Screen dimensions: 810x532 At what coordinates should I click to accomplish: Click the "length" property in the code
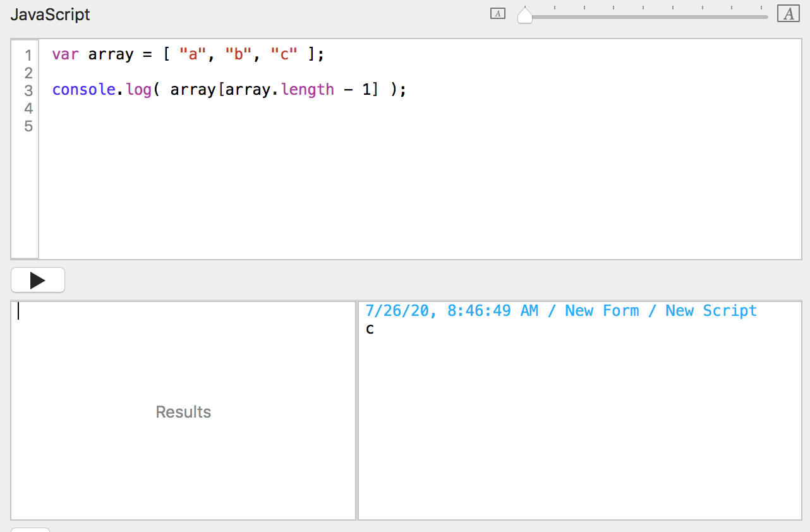coord(308,90)
